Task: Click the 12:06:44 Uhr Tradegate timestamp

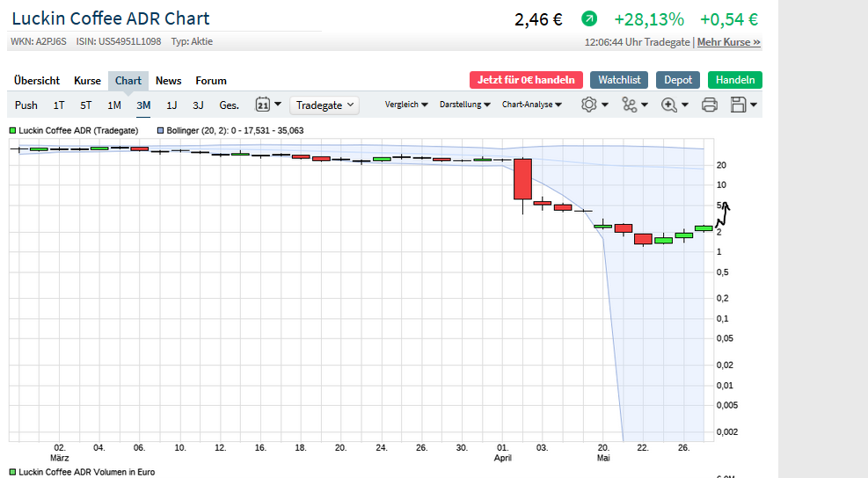Action: pos(638,42)
